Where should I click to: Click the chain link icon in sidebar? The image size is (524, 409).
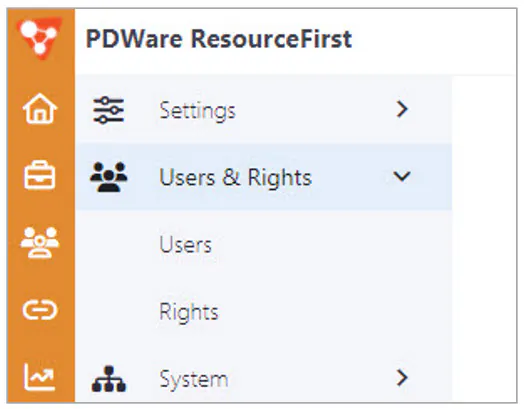click(x=40, y=310)
